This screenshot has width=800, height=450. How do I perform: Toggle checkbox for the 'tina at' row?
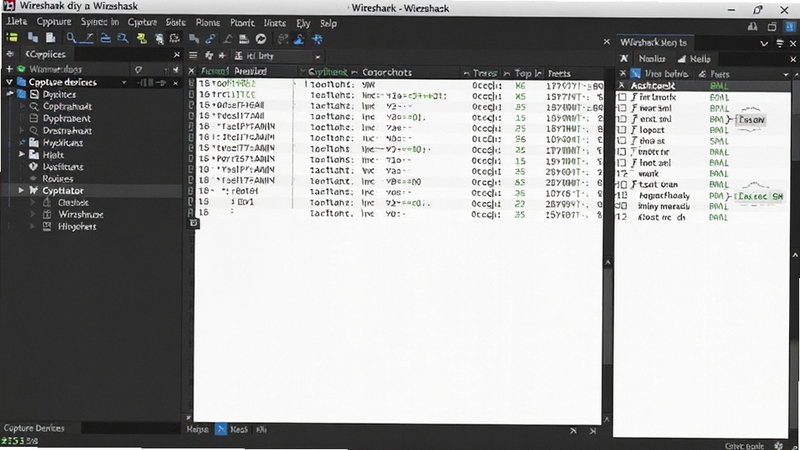point(622,141)
